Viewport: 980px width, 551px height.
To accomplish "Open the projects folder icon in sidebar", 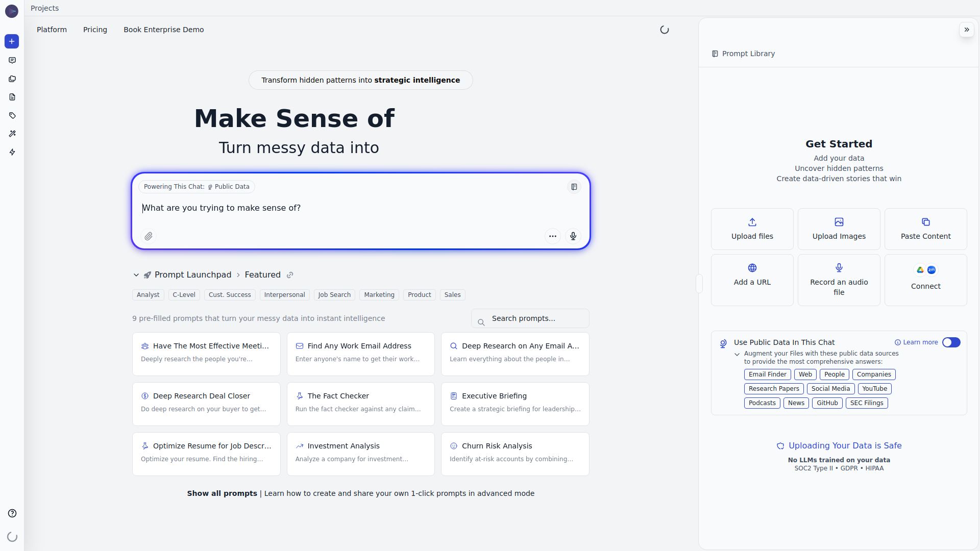I will (12, 79).
